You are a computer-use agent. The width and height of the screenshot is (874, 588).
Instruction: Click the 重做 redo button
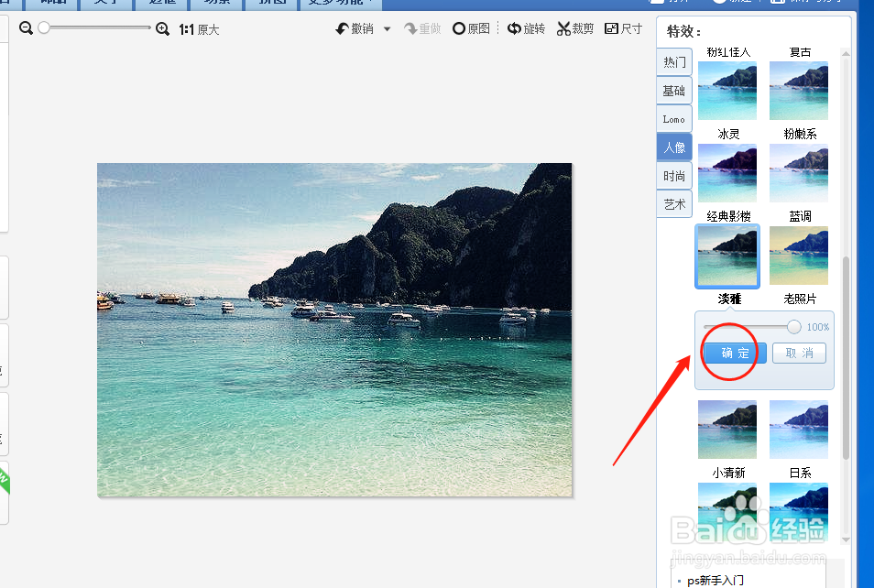click(422, 28)
